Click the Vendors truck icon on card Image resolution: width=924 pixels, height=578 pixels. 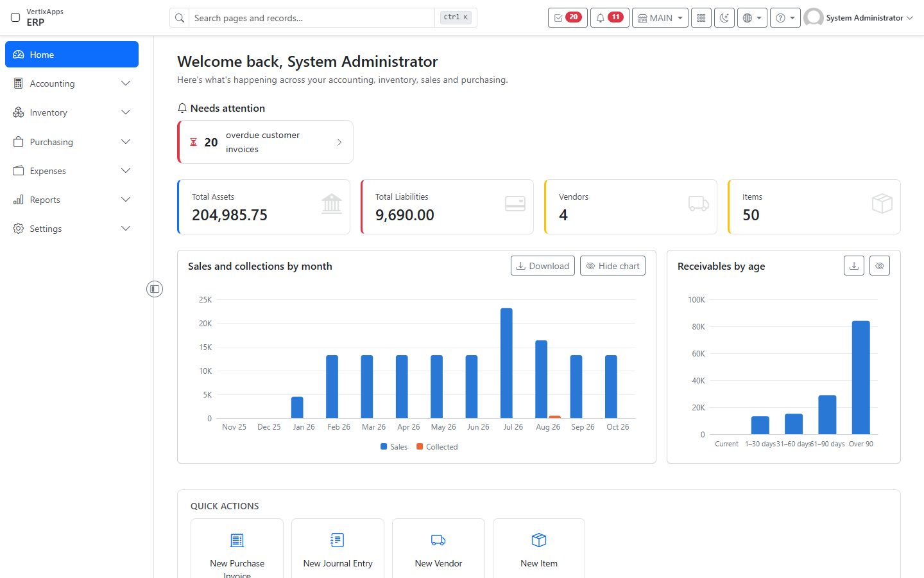[x=699, y=204]
